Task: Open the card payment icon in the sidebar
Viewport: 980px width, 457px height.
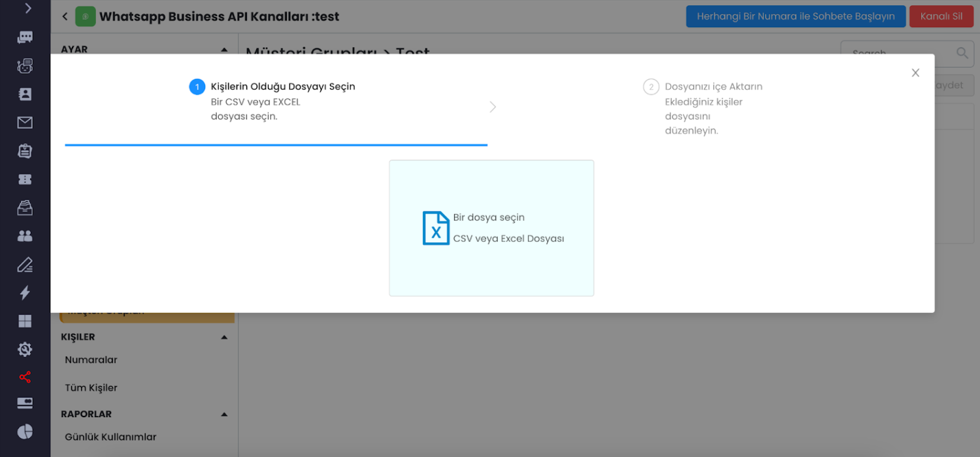Action: click(x=25, y=403)
